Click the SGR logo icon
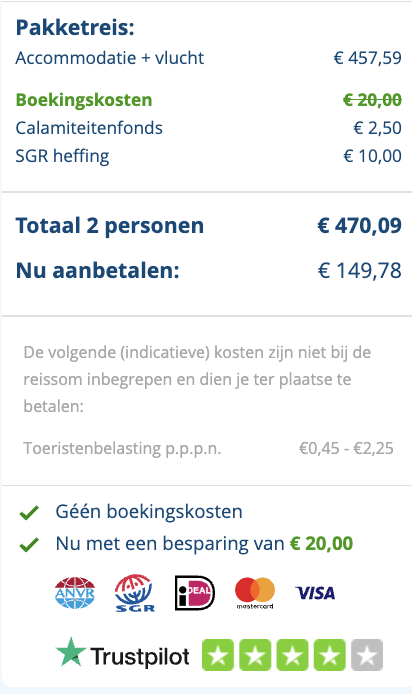This screenshot has width=412, height=694. pyautogui.click(x=135, y=593)
